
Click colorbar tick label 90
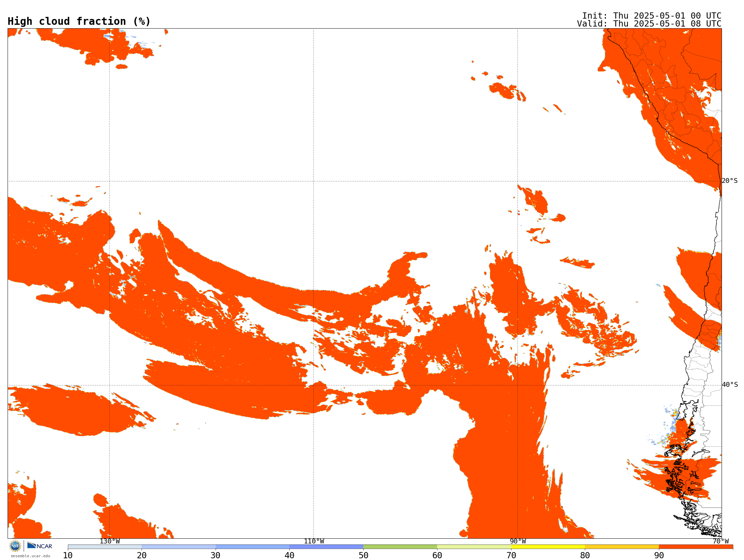pos(659,556)
